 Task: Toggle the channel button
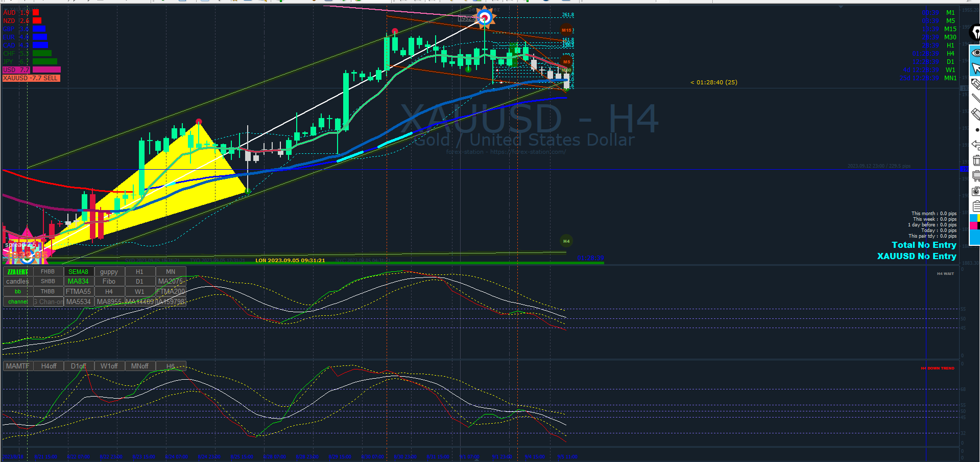coord(18,302)
